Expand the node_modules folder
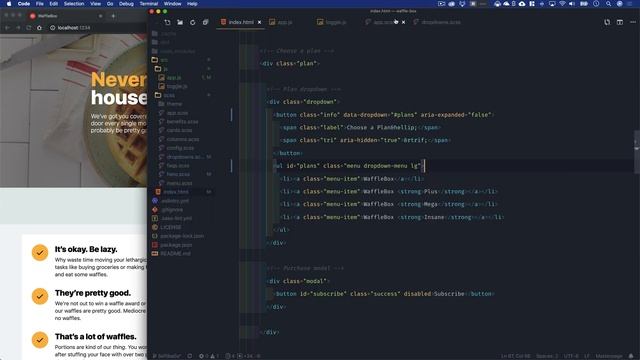Viewport: 640px width, 360px height. click(173, 51)
